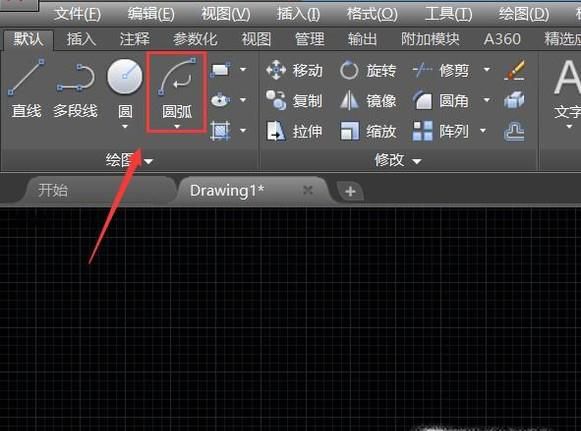Select the 直线 line tool

click(x=26, y=88)
